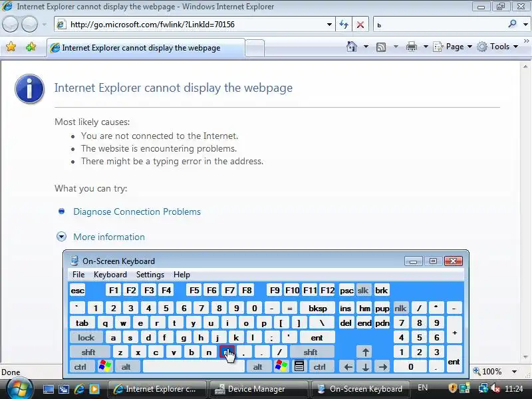Click Switch Between Windows quick launch icon
This screenshot has height=399, width=532.
click(63, 389)
